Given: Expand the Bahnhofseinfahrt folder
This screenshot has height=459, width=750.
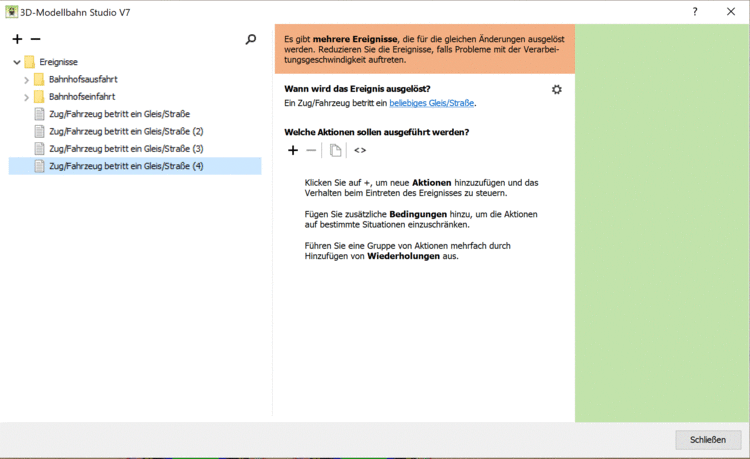Looking at the screenshot, I should pos(27,97).
